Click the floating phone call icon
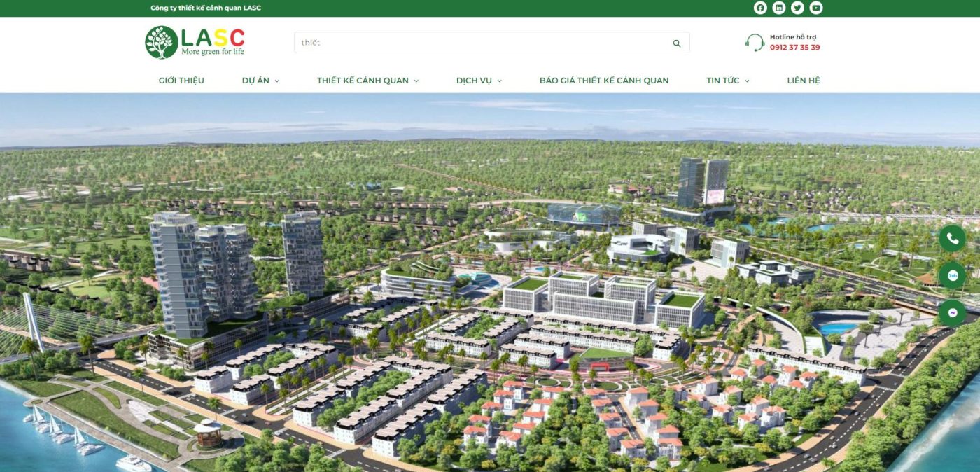The height and width of the screenshot is (472, 980). 952,237
